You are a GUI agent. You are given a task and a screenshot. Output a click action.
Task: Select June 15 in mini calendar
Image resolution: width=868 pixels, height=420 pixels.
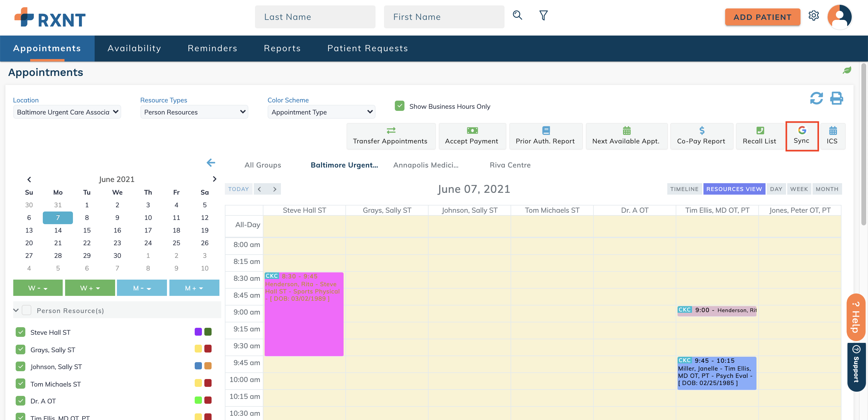click(x=86, y=230)
